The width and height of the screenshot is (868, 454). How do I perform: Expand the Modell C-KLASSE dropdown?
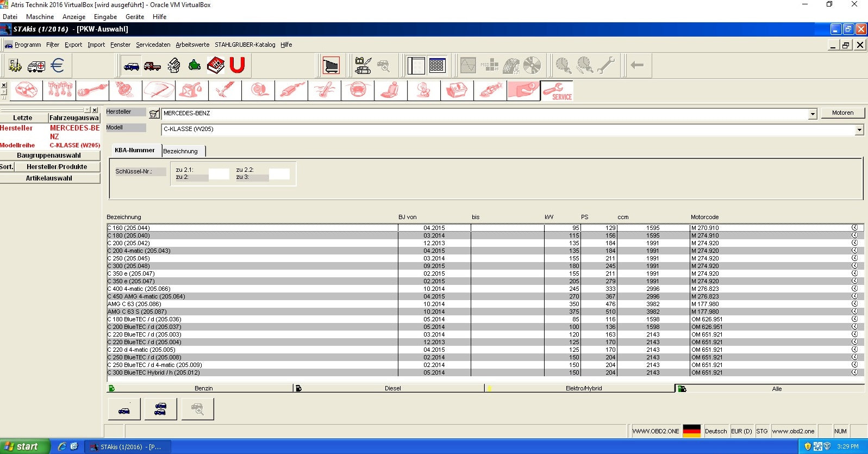pyautogui.click(x=859, y=130)
